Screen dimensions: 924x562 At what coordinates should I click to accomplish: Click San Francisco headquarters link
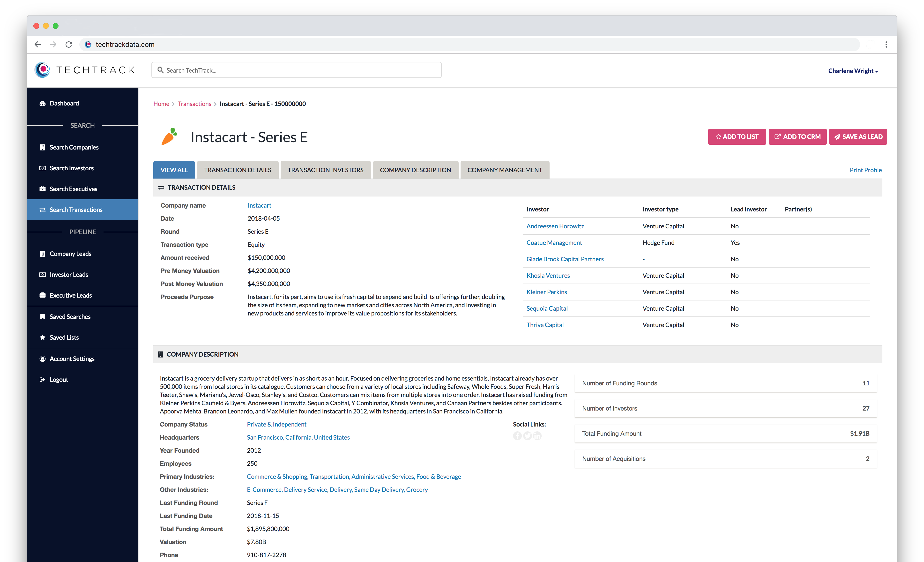pyautogui.click(x=298, y=437)
